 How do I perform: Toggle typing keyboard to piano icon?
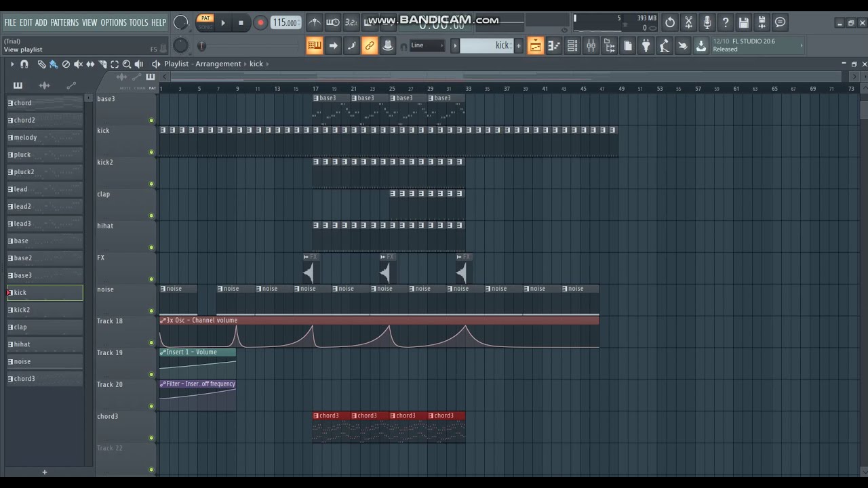[x=314, y=45]
